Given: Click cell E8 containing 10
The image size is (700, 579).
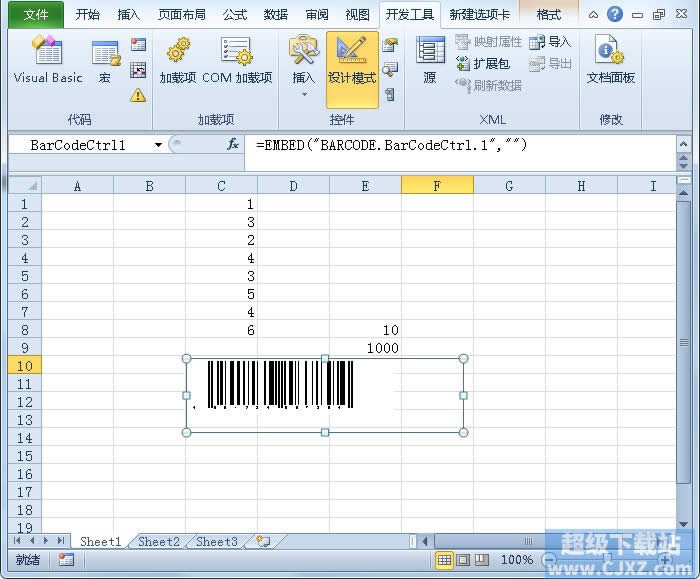Looking at the screenshot, I should pos(365,330).
